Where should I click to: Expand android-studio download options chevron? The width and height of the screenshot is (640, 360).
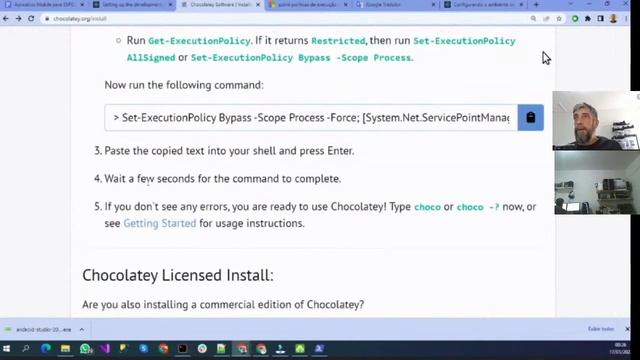(82, 329)
